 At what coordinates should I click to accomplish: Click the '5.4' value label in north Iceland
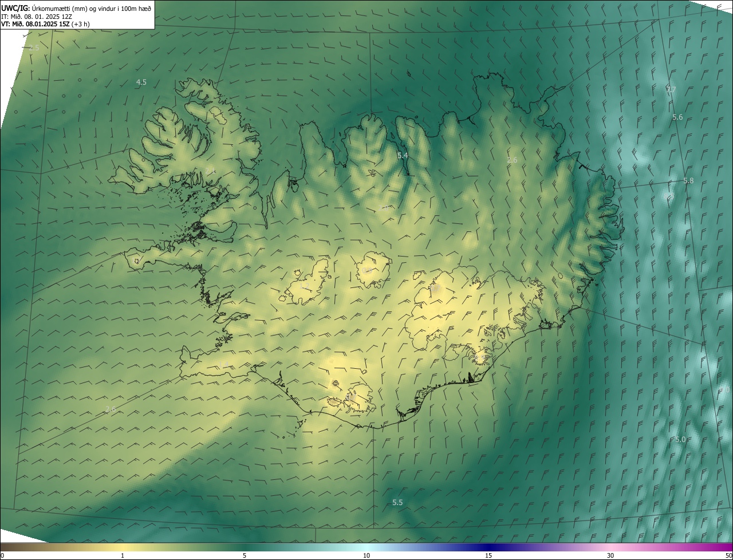click(403, 155)
